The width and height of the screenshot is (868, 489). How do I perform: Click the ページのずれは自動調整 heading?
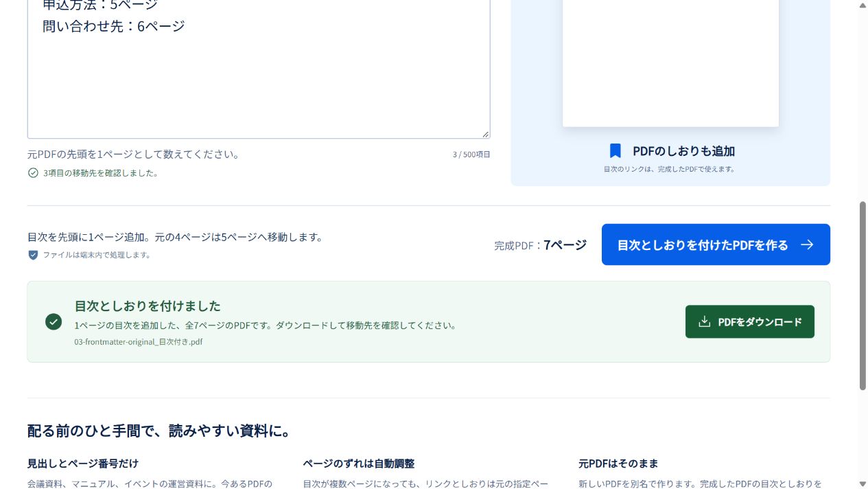[359, 464]
